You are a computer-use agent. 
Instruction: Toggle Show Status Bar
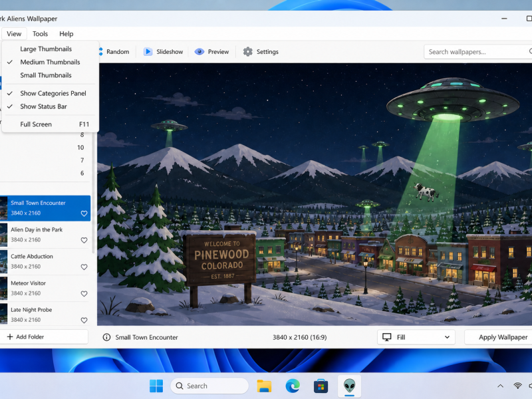pos(51,106)
